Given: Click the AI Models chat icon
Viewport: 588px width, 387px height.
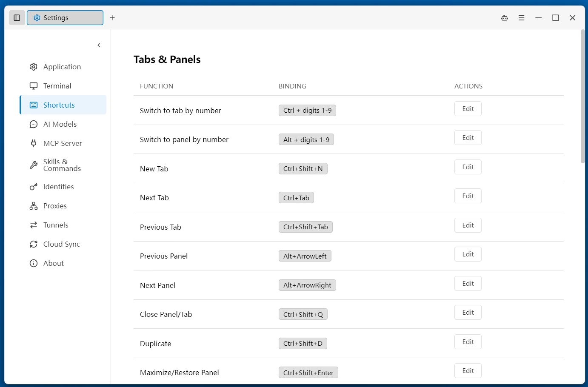Looking at the screenshot, I should point(34,124).
